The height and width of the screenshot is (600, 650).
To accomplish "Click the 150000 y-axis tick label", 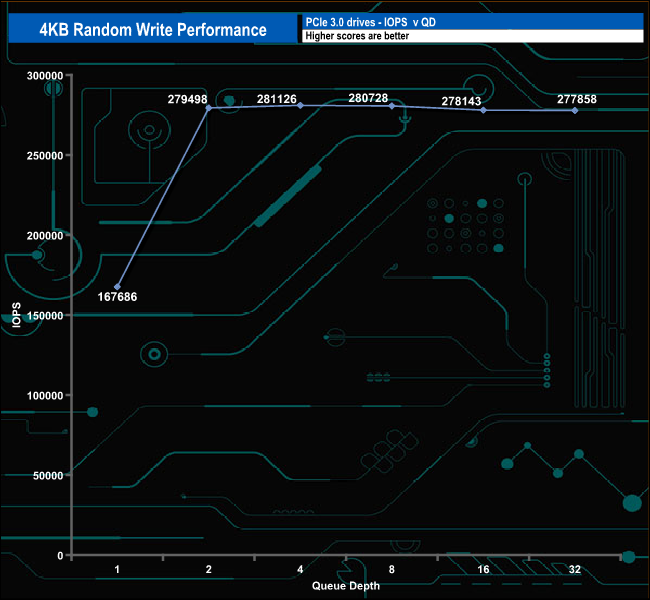I will click(x=45, y=316).
